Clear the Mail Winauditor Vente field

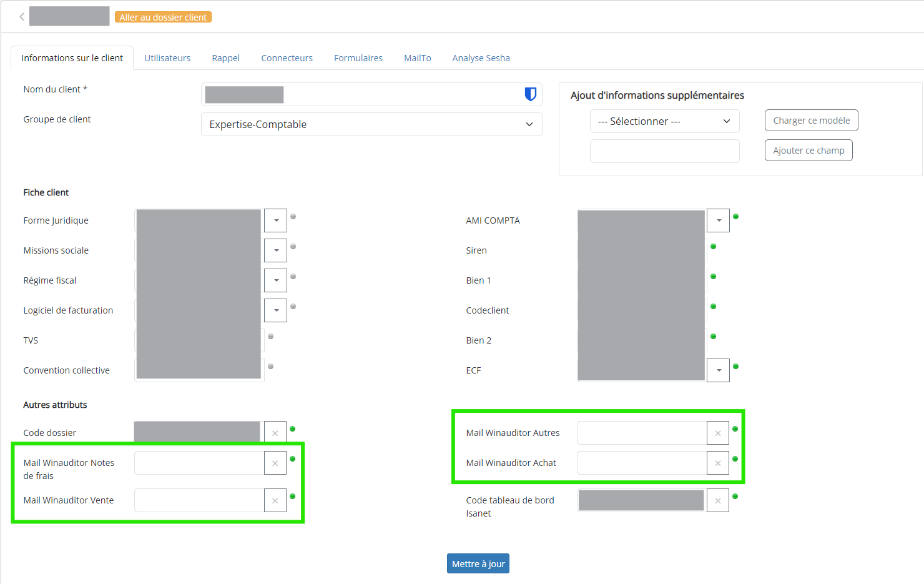coord(275,500)
